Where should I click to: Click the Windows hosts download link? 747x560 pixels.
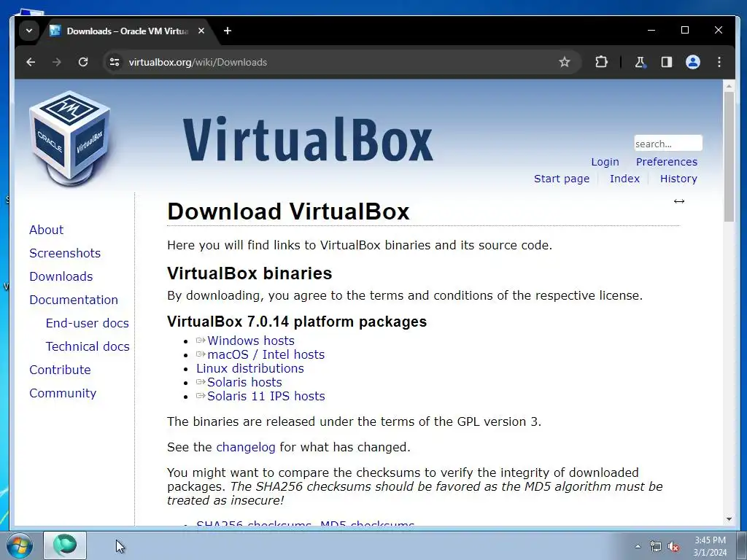click(x=251, y=341)
